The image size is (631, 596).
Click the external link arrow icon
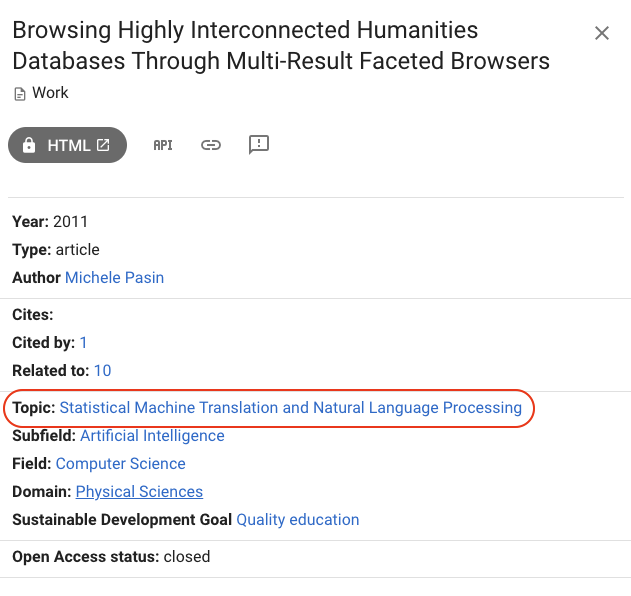tap(103, 145)
